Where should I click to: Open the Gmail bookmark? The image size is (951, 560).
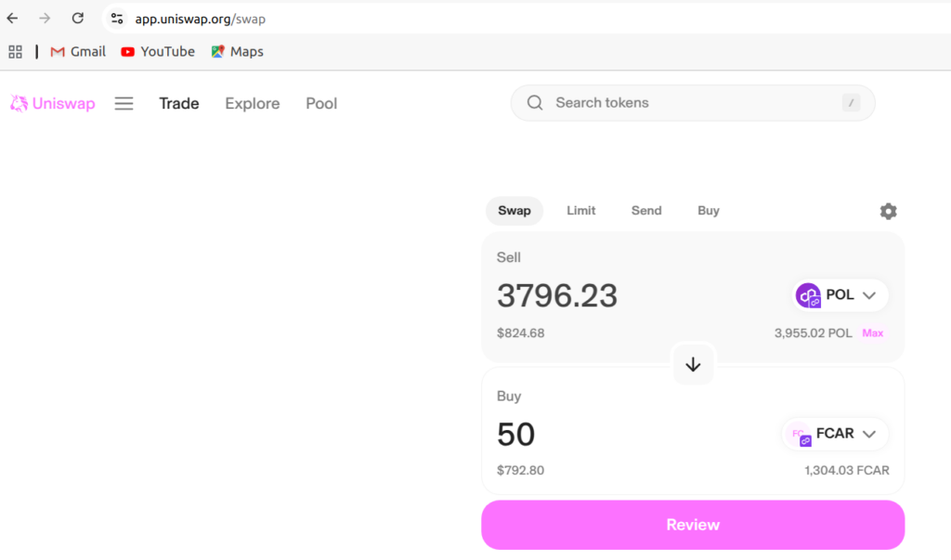point(78,52)
